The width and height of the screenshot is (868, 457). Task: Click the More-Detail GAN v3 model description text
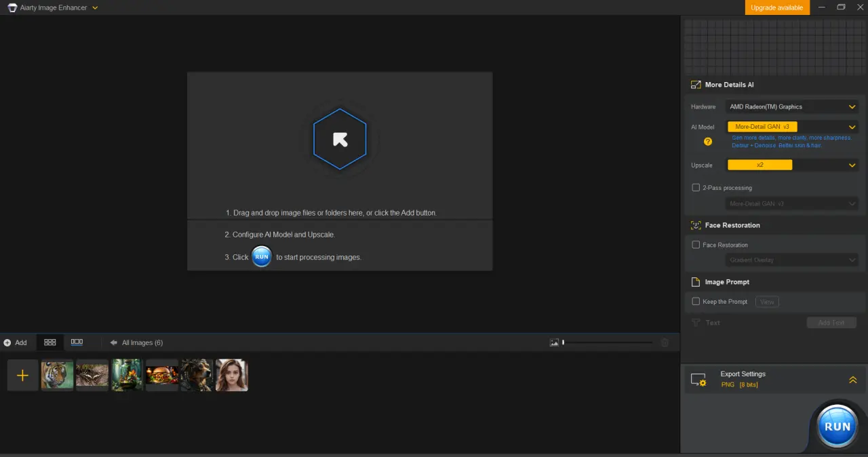click(791, 142)
